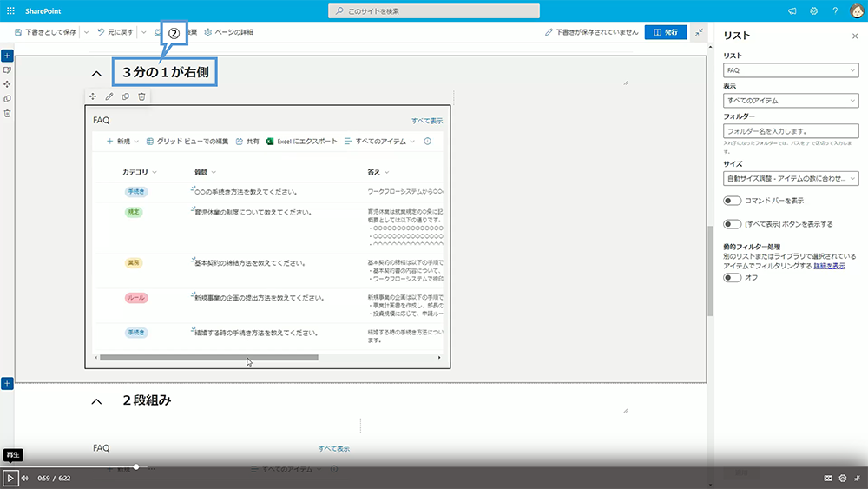Viewport: 868px width, 489px height.
Task: Enable the [すべて表示] ボタンを表示する switch
Action: tap(732, 224)
